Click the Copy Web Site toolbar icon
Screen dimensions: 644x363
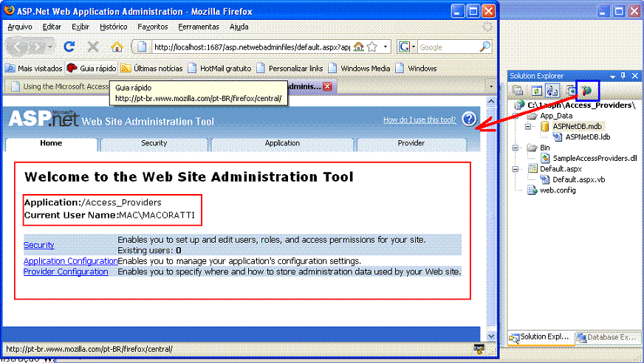point(570,91)
